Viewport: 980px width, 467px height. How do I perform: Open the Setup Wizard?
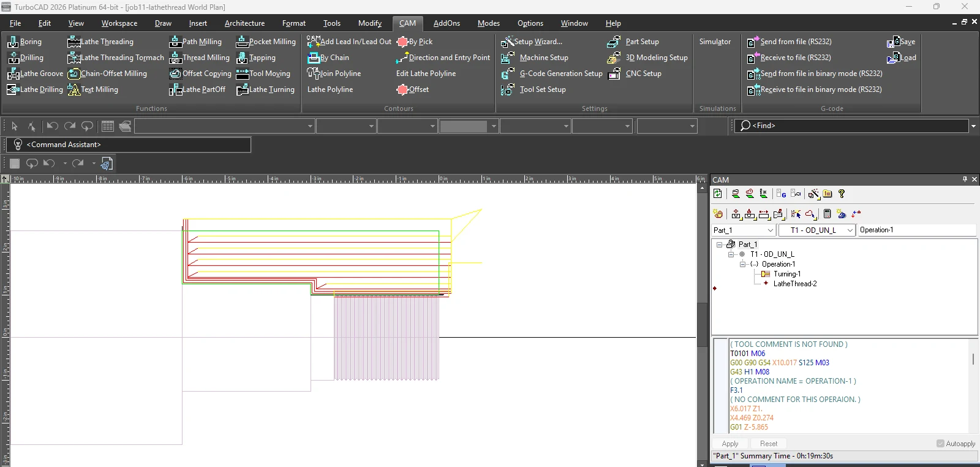(532, 42)
